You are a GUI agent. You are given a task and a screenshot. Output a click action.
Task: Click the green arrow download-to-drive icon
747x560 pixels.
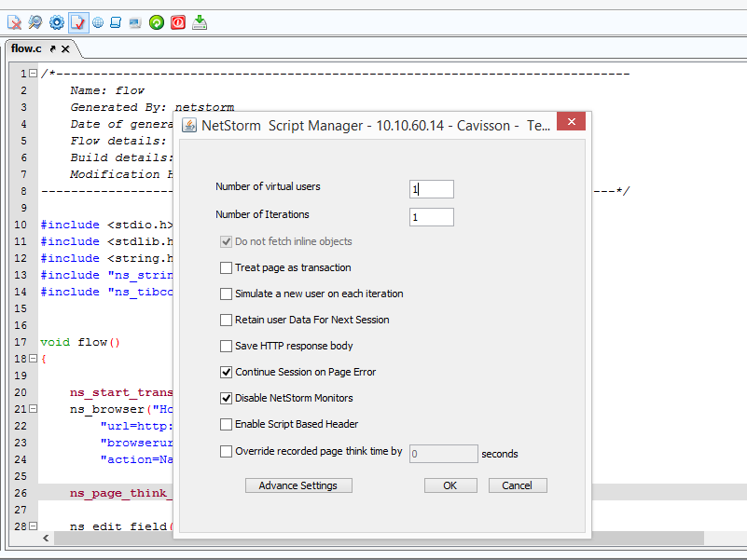click(200, 22)
